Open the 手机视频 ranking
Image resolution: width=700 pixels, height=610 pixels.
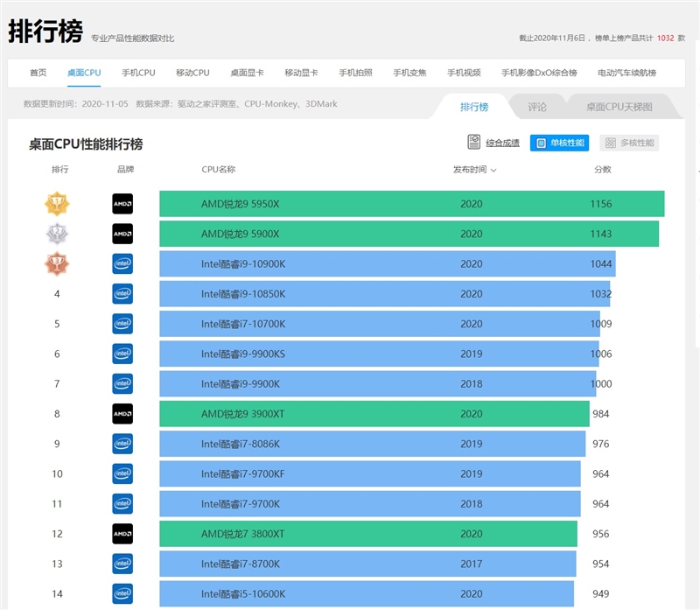tap(465, 73)
